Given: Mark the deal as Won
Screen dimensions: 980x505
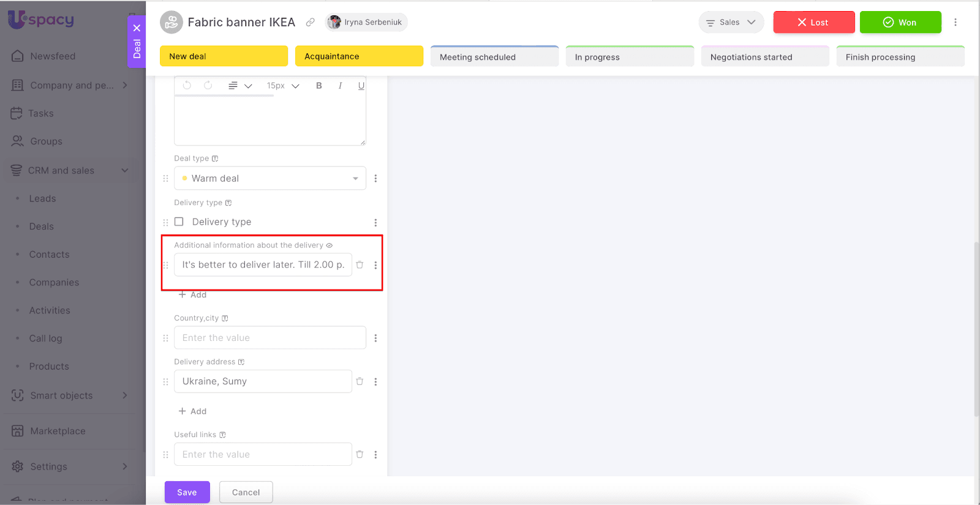Looking at the screenshot, I should pyautogui.click(x=900, y=23).
